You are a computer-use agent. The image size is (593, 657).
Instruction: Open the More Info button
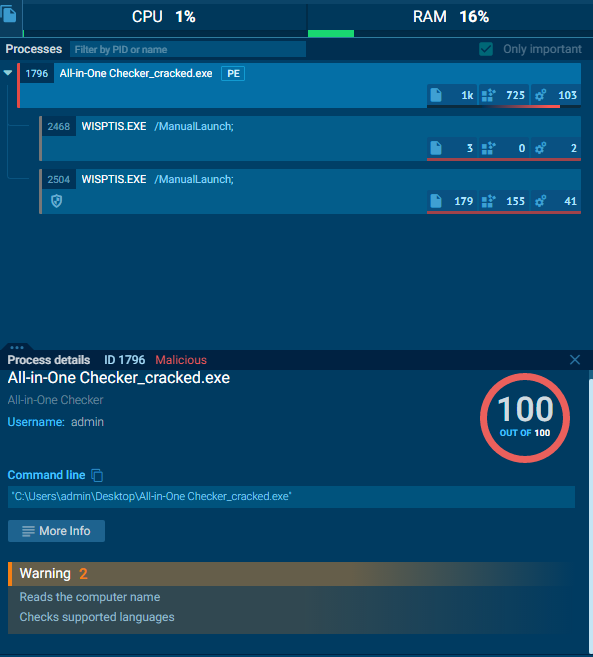click(x=56, y=531)
